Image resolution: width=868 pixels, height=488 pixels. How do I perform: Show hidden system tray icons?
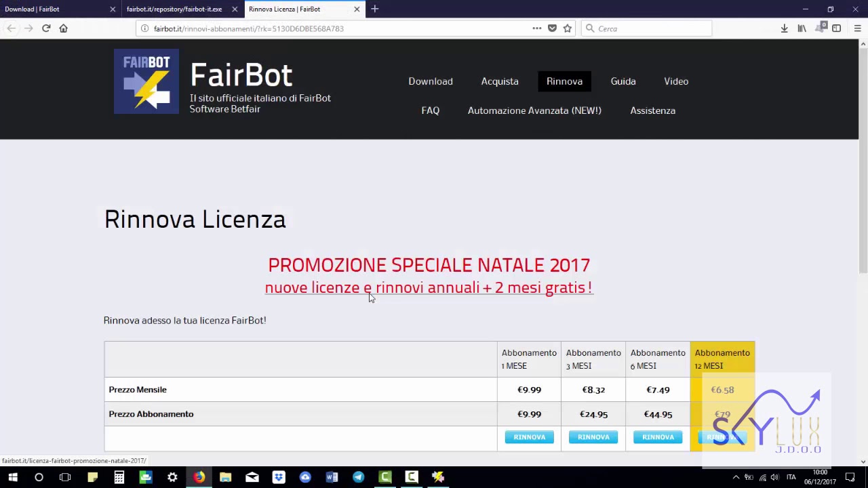736,477
